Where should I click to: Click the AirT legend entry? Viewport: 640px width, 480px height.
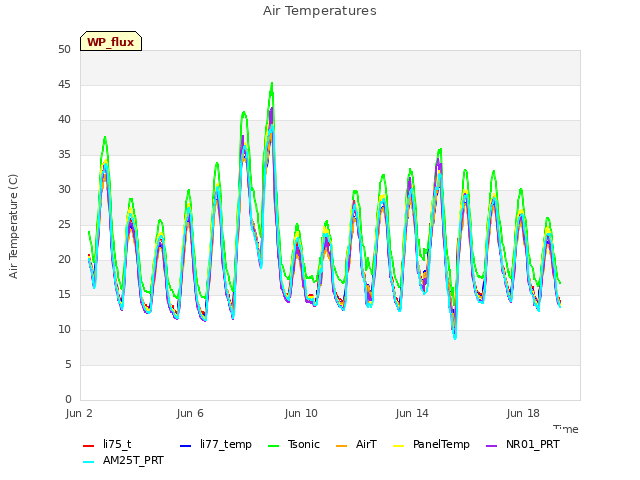[x=356, y=444]
